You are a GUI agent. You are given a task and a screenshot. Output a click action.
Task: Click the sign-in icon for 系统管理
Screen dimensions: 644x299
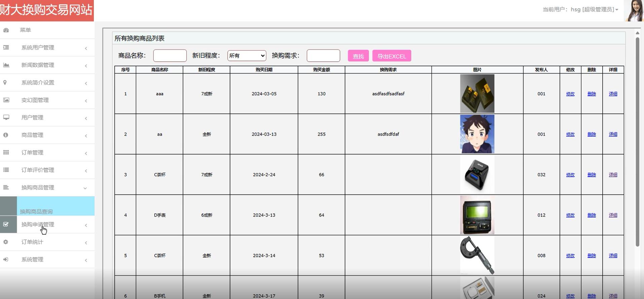coord(6,259)
